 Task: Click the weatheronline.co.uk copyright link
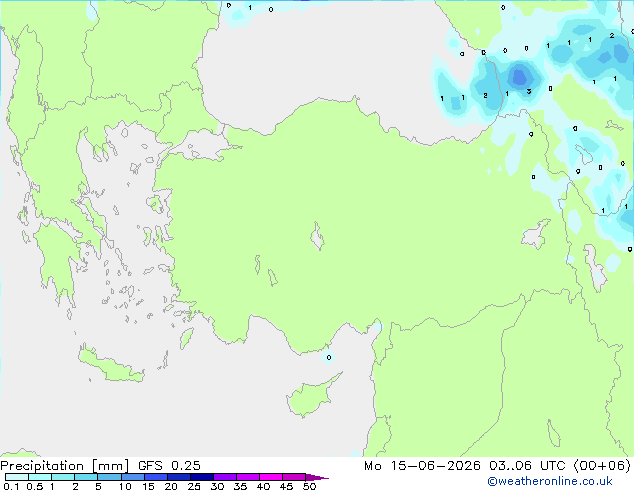tap(550, 481)
